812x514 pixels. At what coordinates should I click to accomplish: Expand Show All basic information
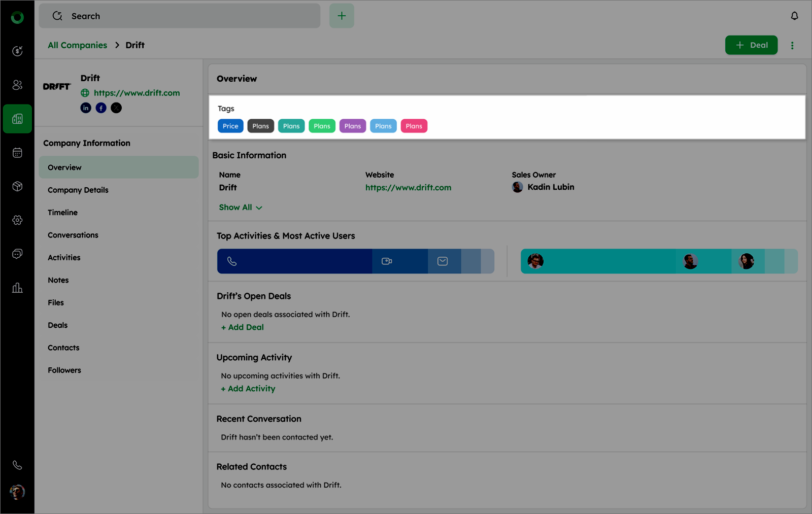(240, 208)
